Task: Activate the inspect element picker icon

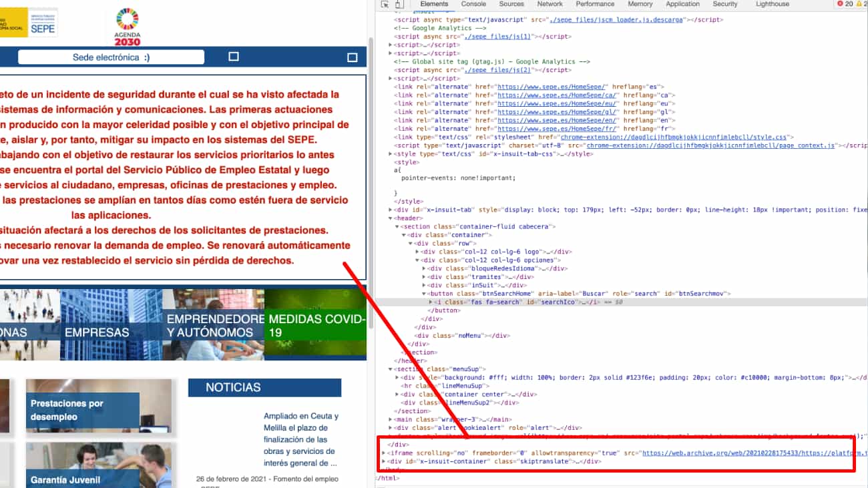Action: [x=385, y=4]
